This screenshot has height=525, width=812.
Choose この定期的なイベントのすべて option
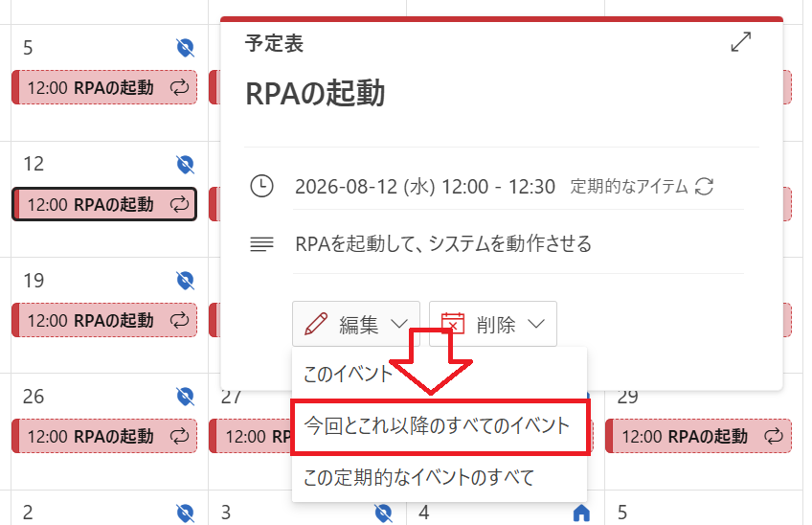tap(418, 477)
